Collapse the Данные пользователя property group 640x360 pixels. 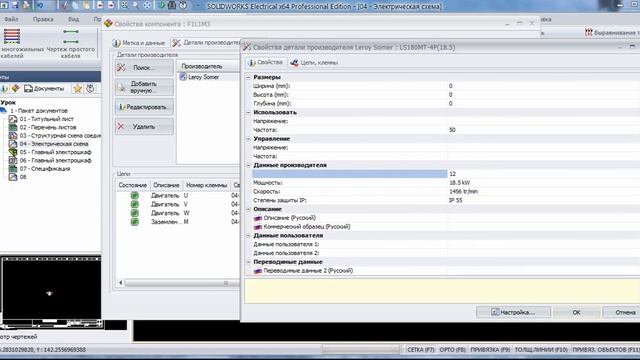pyautogui.click(x=248, y=236)
